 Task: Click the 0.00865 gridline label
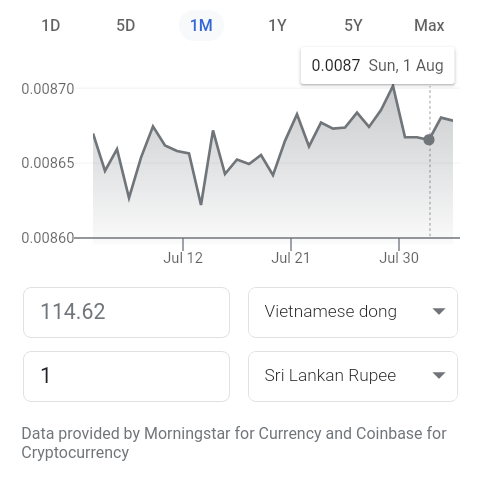[48, 163]
